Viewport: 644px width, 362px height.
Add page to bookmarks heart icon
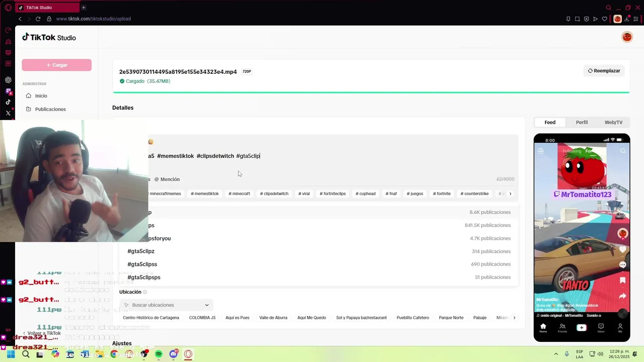605,19
